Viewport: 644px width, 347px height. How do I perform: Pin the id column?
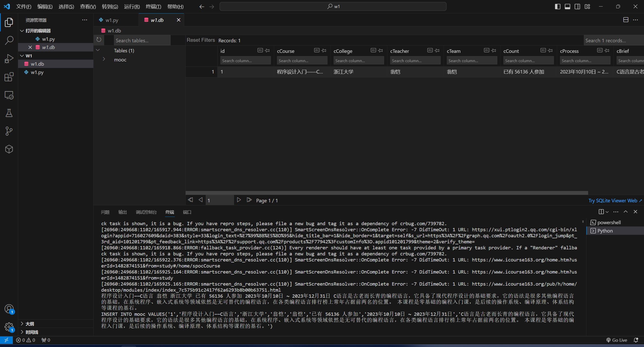(267, 50)
